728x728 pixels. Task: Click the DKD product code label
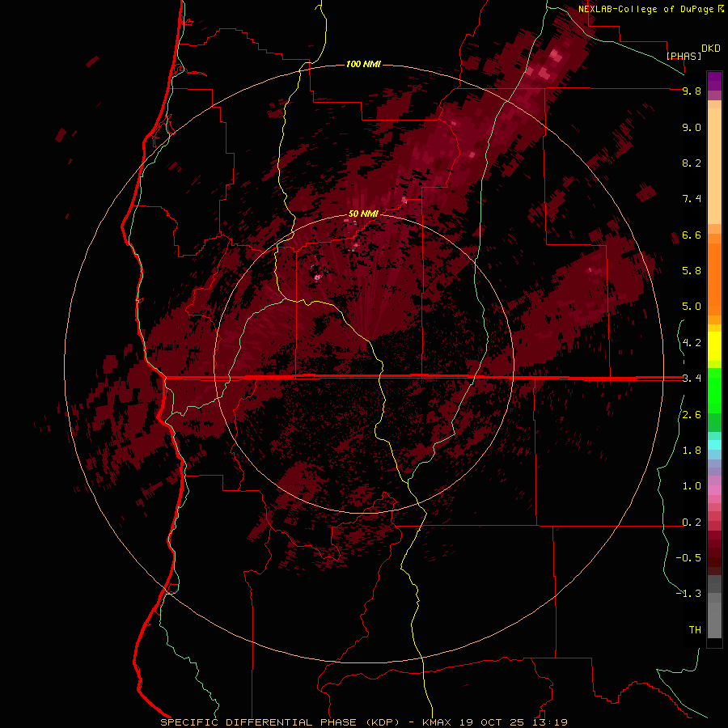(x=710, y=49)
